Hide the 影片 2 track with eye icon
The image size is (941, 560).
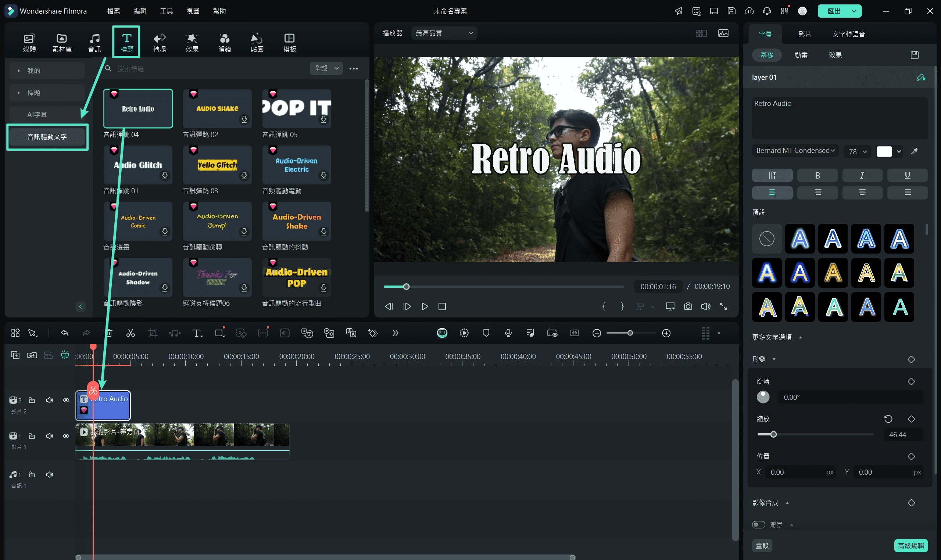pyautogui.click(x=66, y=400)
